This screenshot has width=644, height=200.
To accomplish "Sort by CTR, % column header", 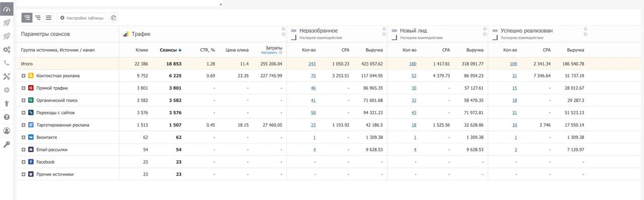I will coord(207,50).
